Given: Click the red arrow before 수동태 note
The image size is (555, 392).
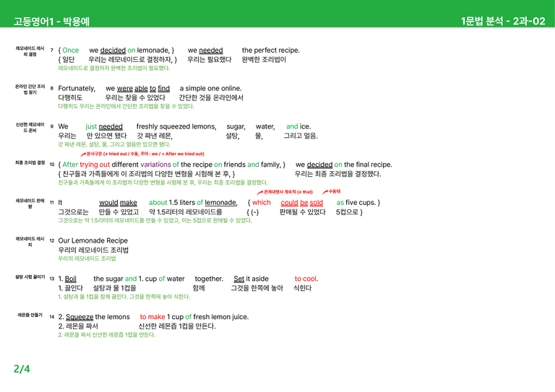Looking at the screenshot, I should click(325, 192).
